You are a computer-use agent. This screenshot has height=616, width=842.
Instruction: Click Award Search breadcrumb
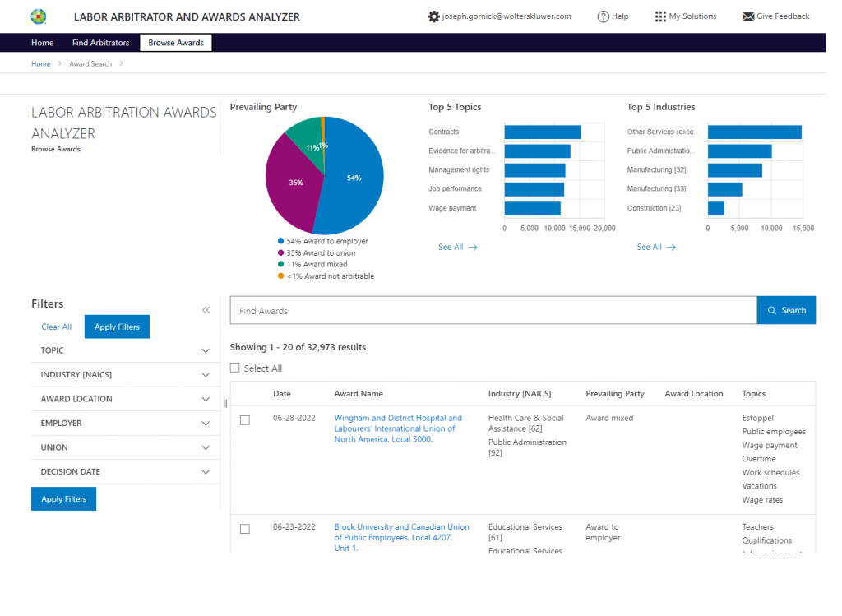[90, 64]
